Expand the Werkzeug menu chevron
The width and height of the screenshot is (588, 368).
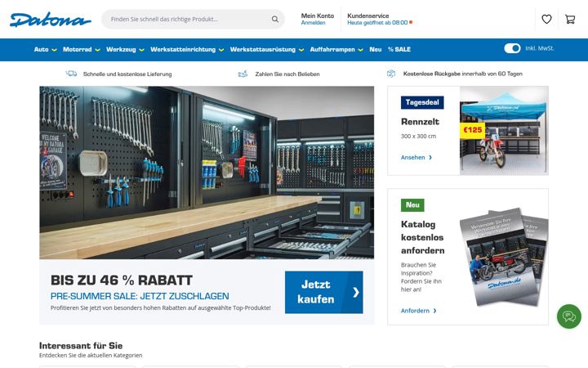[141, 50]
